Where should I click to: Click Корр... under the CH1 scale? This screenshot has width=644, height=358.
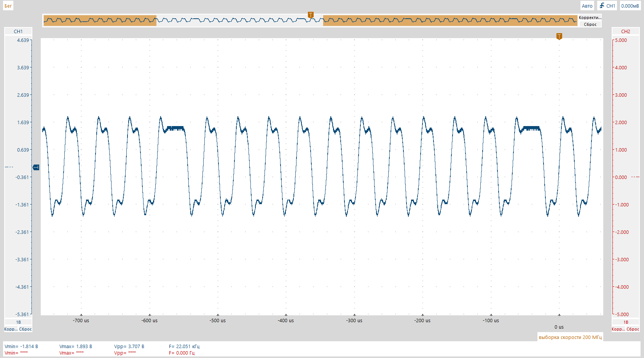pyautogui.click(x=11, y=329)
